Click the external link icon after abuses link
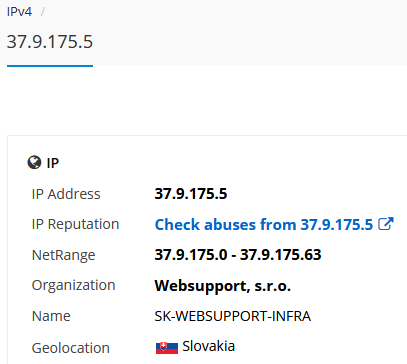 [x=386, y=224]
